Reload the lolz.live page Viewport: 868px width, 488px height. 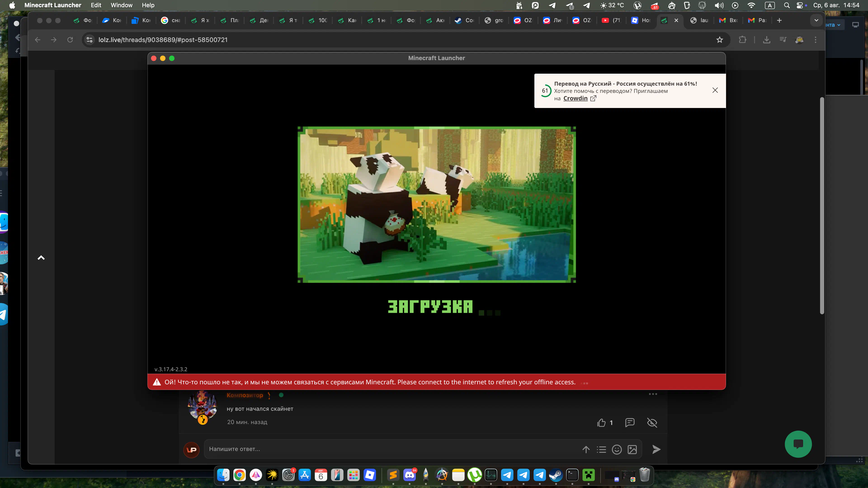tap(70, 40)
